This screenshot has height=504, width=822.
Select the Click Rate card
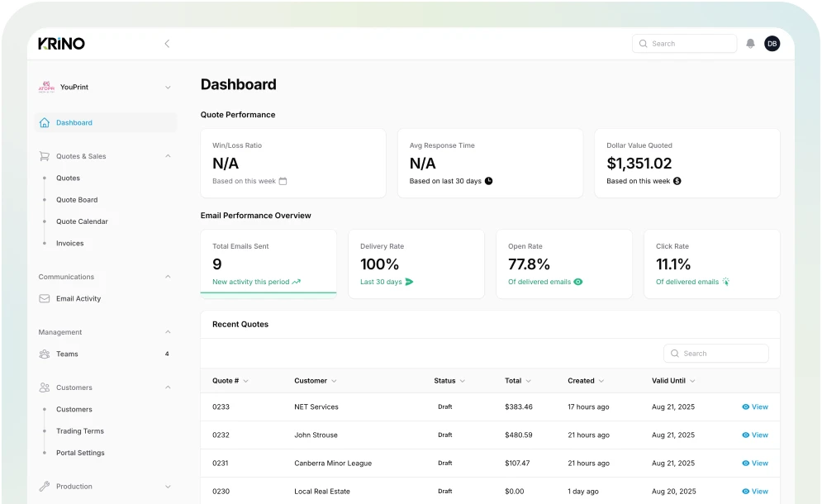pyautogui.click(x=712, y=264)
